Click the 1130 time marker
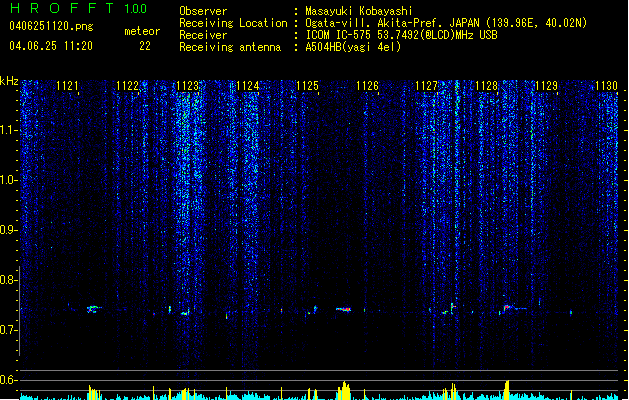This screenshot has width=629, height=400. [x=606, y=85]
